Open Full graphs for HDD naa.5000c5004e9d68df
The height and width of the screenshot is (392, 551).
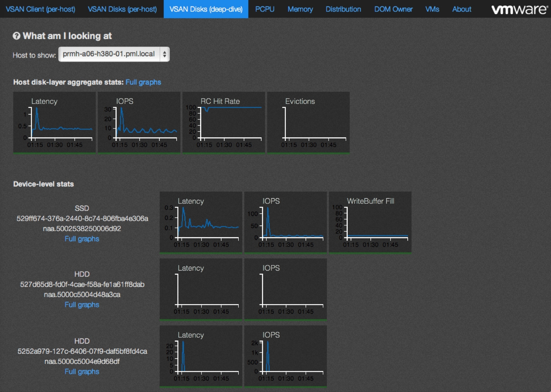click(82, 371)
